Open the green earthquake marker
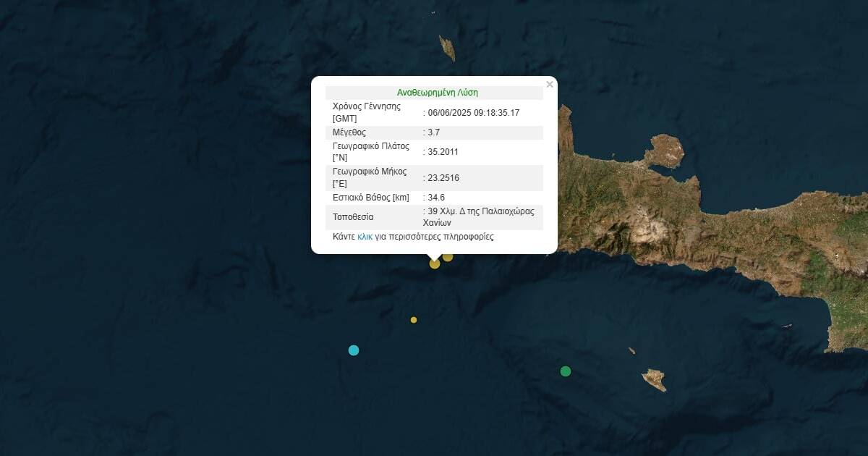 pyautogui.click(x=566, y=371)
